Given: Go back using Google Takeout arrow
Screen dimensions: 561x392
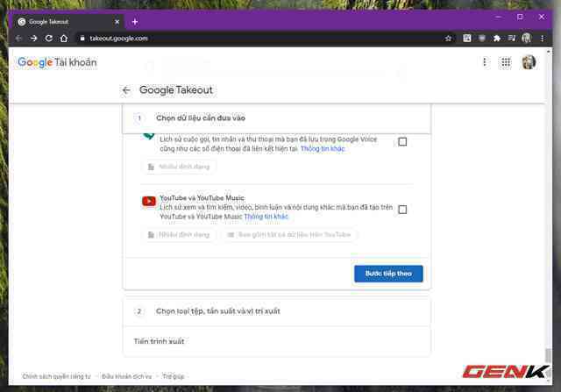Looking at the screenshot, I should tap(126, 90).
